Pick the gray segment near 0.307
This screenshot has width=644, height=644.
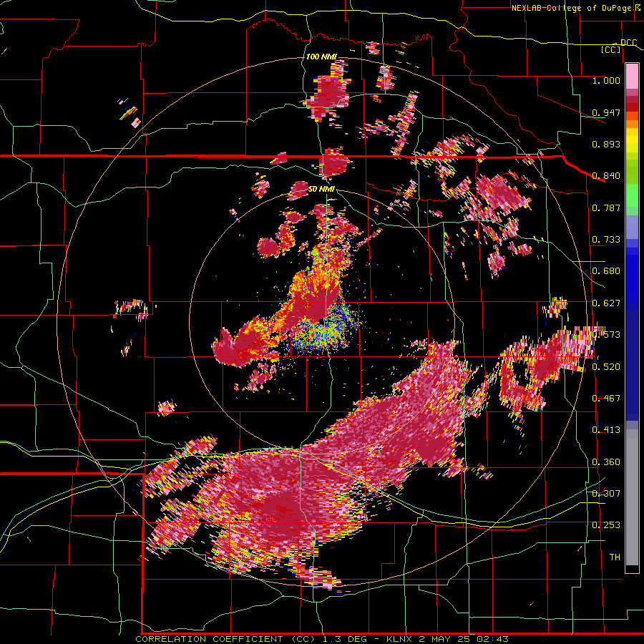coord(632,497)
